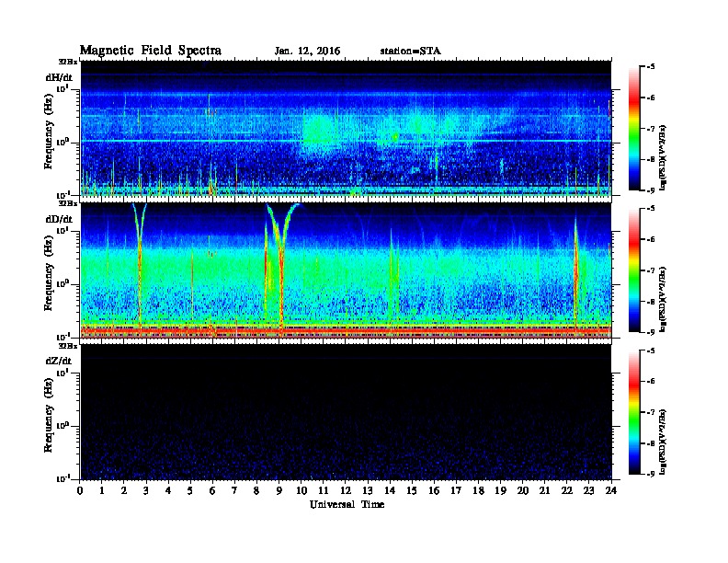Click the "station=STA" label
728x563 pixels.
(x=410, y=52)
